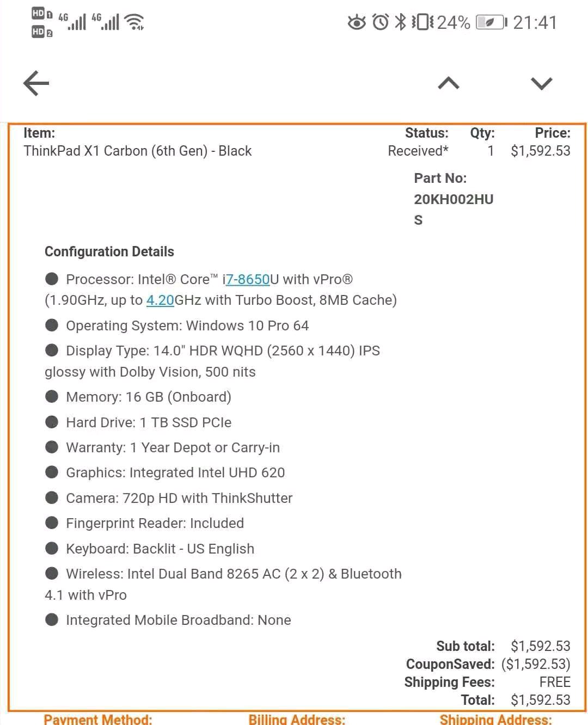
Task: Tap the Billing Address heading
Action: [297, 719]
